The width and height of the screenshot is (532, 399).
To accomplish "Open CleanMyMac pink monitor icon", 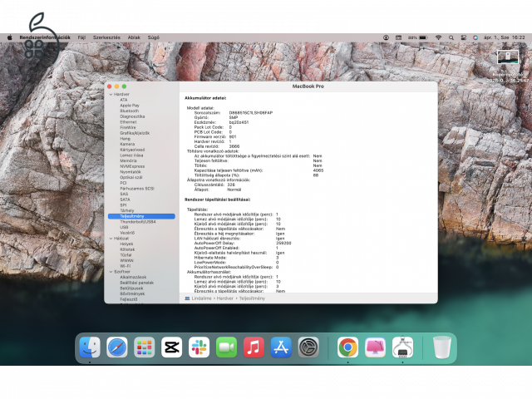I will click(375, 347).
